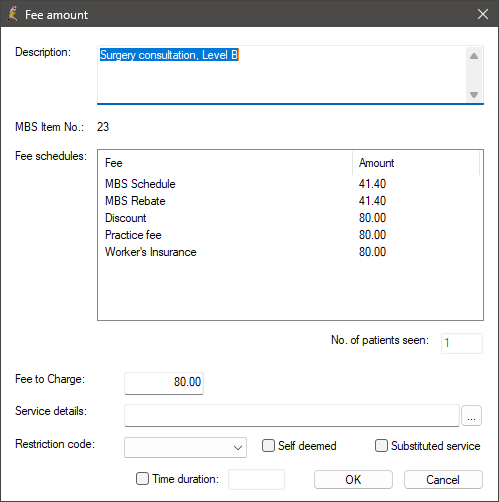This screenshot has height=502, width=499.
Task: Sort by the Amount column header
Action: click(x=416, y=163)
